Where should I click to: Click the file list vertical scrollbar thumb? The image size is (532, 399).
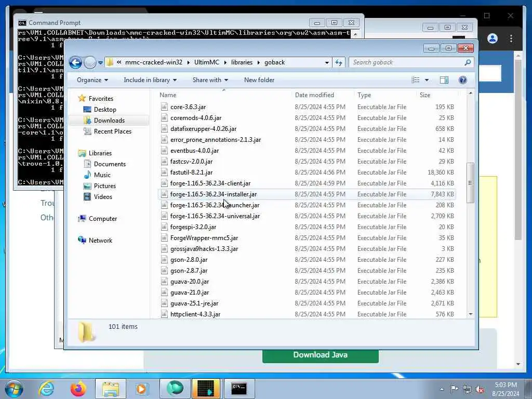point(470,183)
